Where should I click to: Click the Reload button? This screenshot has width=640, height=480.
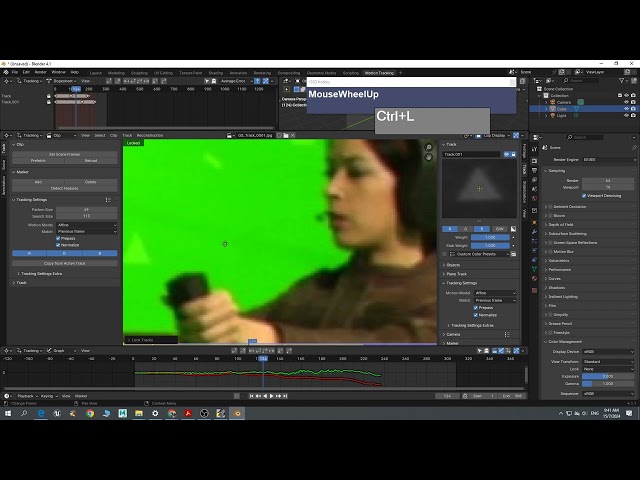[x=91, y=160]
